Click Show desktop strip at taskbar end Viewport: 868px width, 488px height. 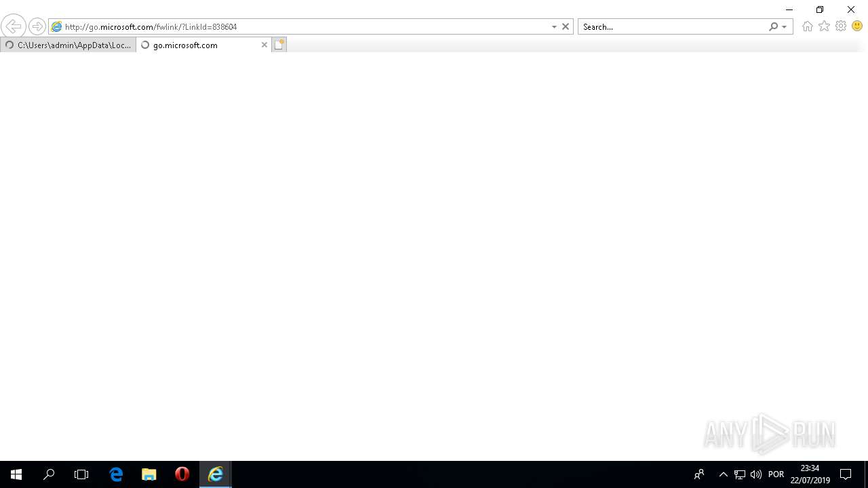pyautogui.click(x=866, y=474)
